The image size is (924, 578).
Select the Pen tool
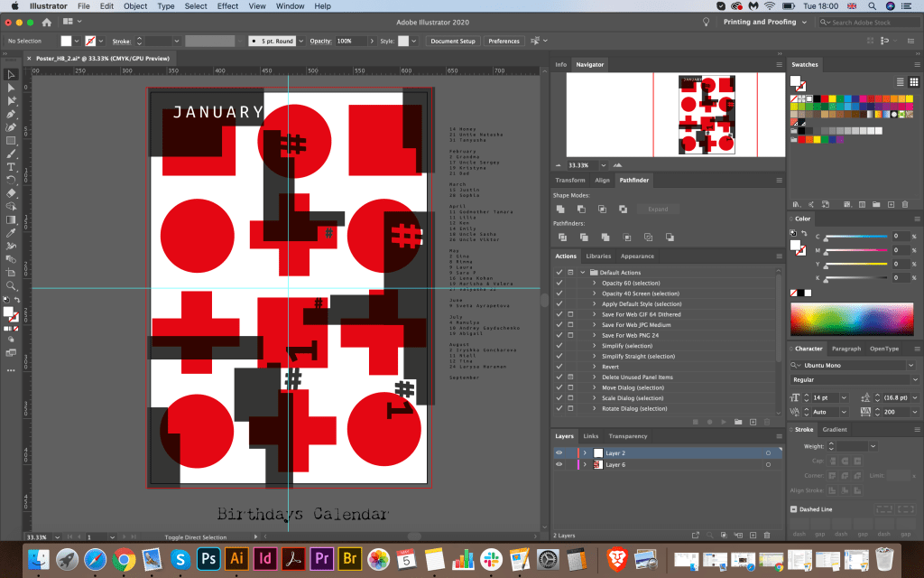(x=12, y=115)
